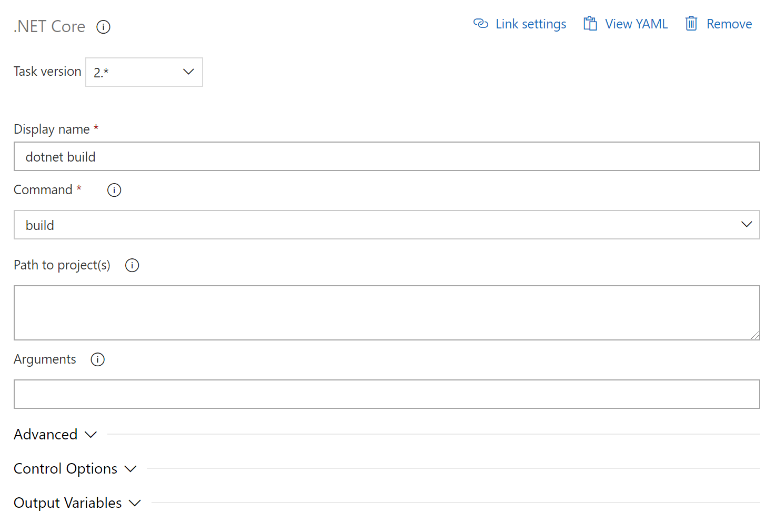
Task: Click the Remove trash can icon
Action: click(x=691, y=24)
